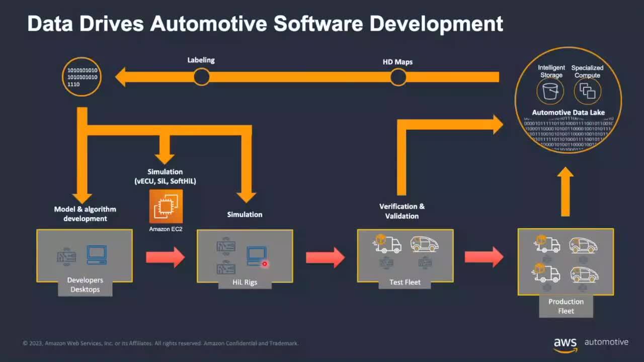The image size is (644, 362).
Task: Click the bottom car icon in Production Fleet
Action: [x=584, y=274]
